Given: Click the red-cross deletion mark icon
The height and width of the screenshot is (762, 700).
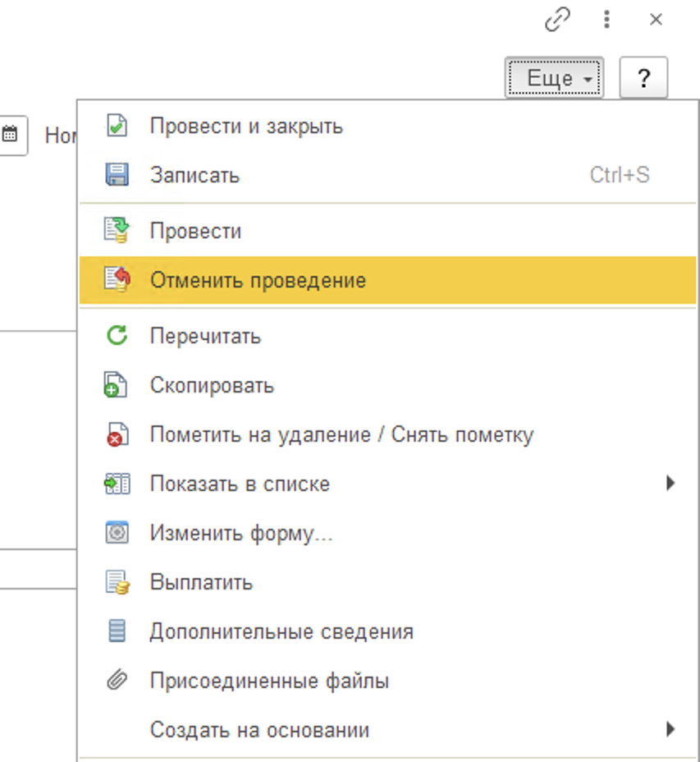Looking at the screenshot, I should [117, 434].
